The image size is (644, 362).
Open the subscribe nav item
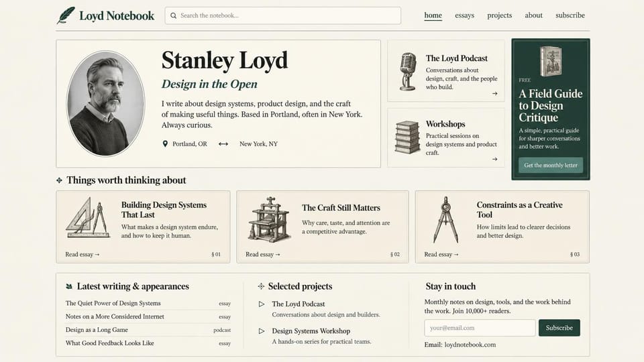tap(570, 15)
